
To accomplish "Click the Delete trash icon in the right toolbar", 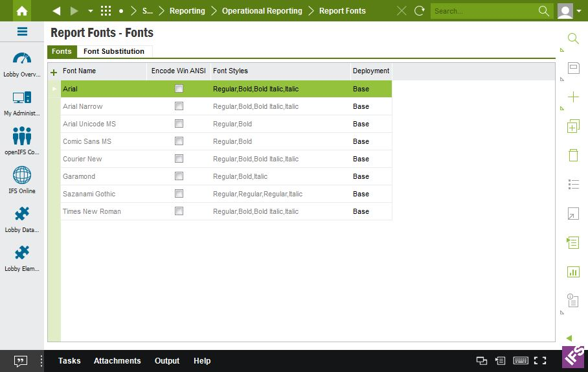I will pos(573,155).
